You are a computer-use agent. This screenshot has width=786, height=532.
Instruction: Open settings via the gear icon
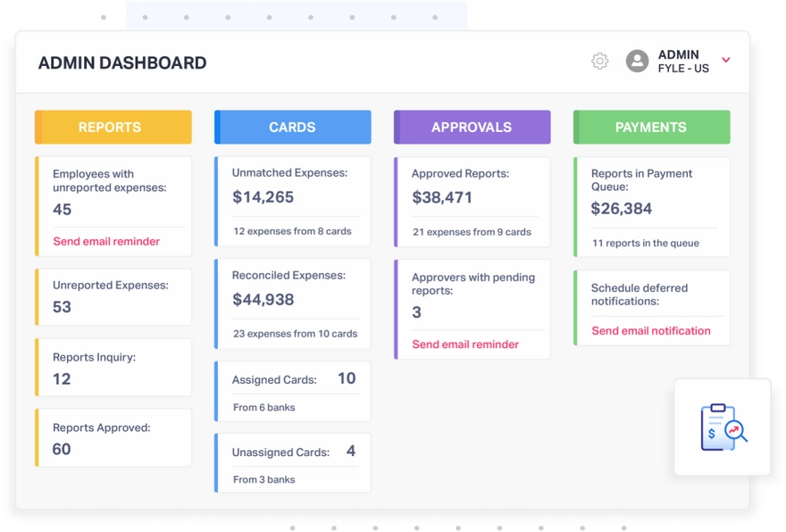(x=600, y=61)
